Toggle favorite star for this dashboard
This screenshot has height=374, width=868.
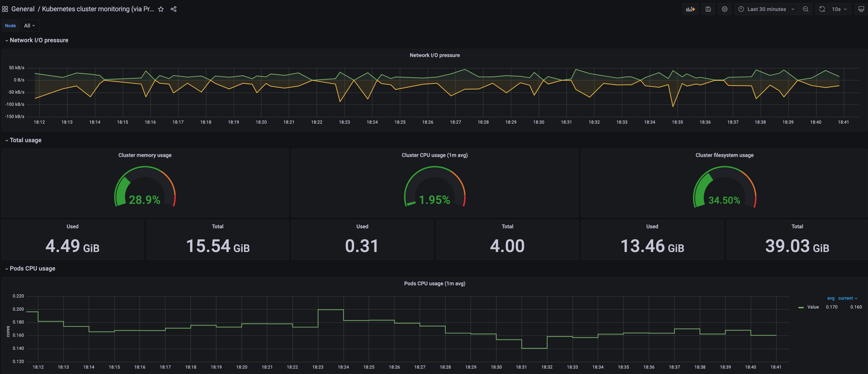pos(161,9)
